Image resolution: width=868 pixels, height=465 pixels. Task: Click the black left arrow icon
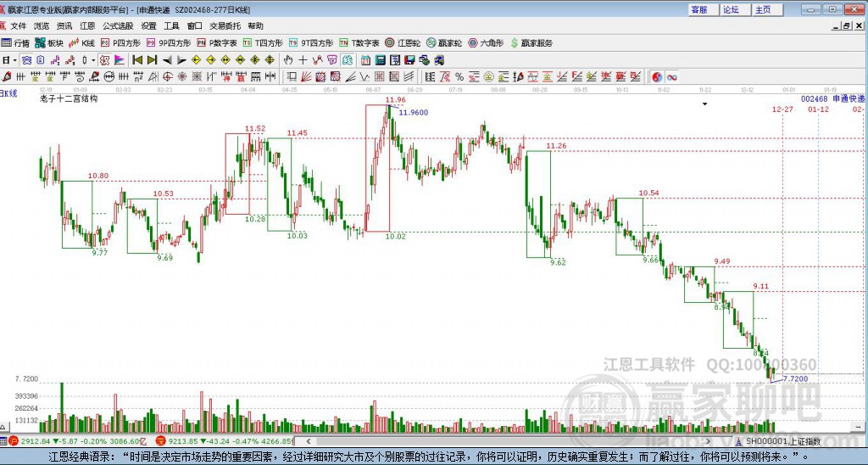[x=167, y=60]
